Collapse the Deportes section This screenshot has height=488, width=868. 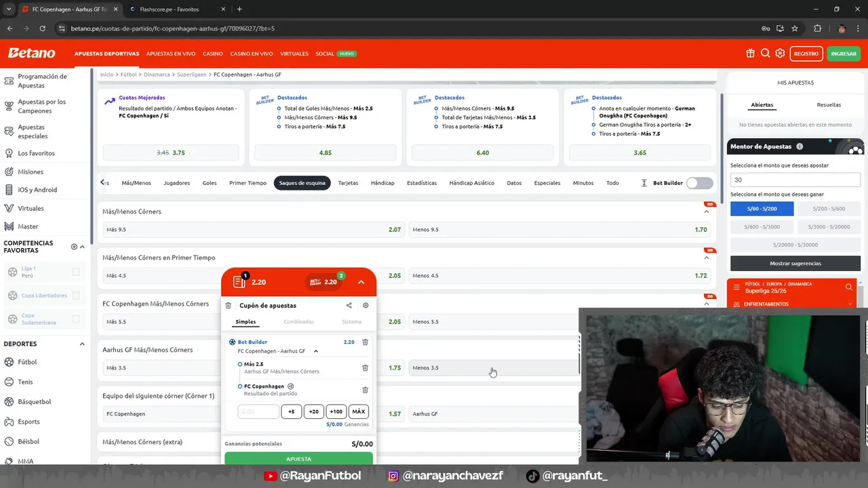(x=82, y=344)
